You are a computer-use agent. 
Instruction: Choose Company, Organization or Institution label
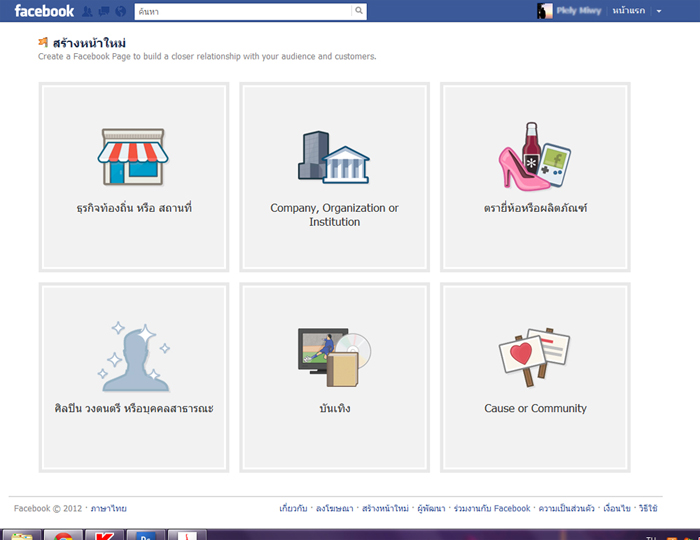tap(334, 215)
